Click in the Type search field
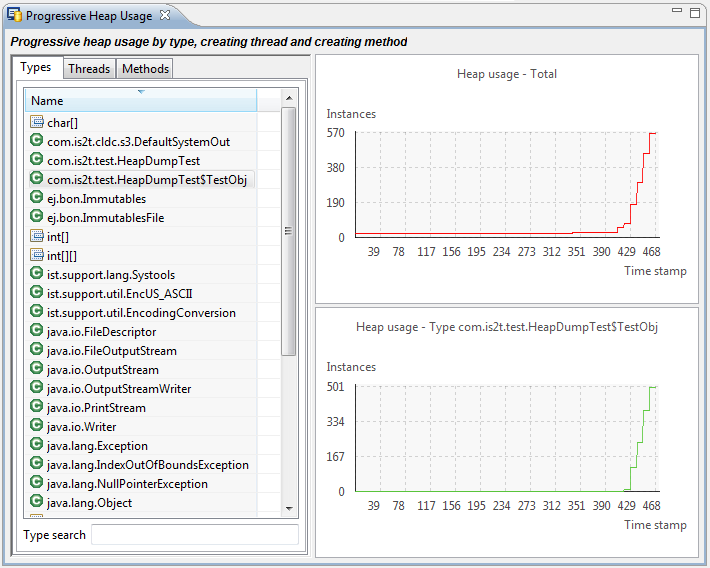710x568 pixels. [x=195, y=535]
